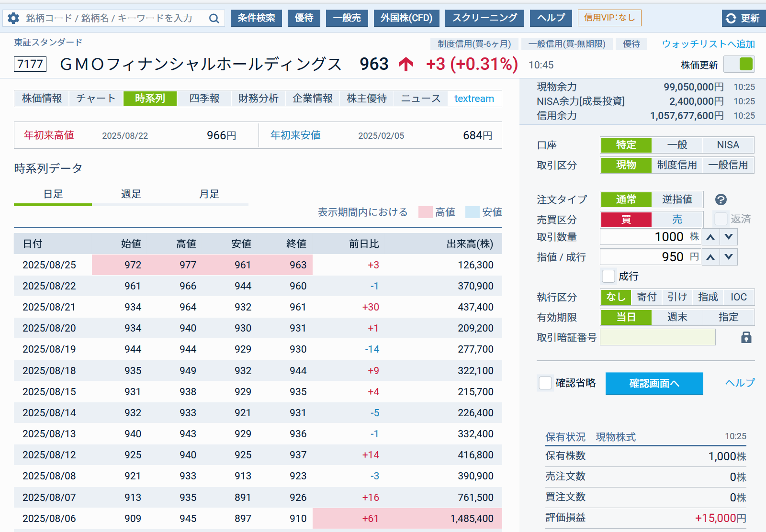Click the PIN lock icon
Viewport: 766px width, 532px height.
pos(746,337)
